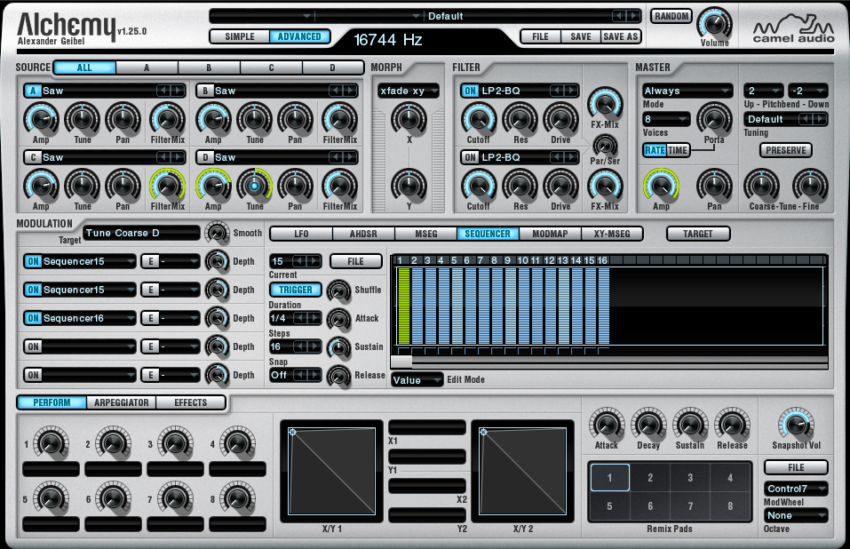Click second filter Res knob
This screenshot has height=549, width=850.
coord(520,185)
